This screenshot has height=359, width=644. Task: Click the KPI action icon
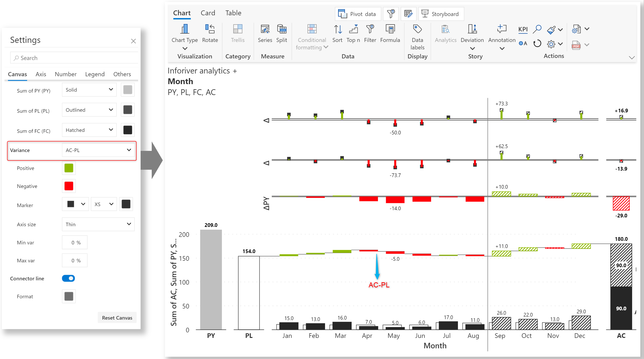(x=523, y=29)
